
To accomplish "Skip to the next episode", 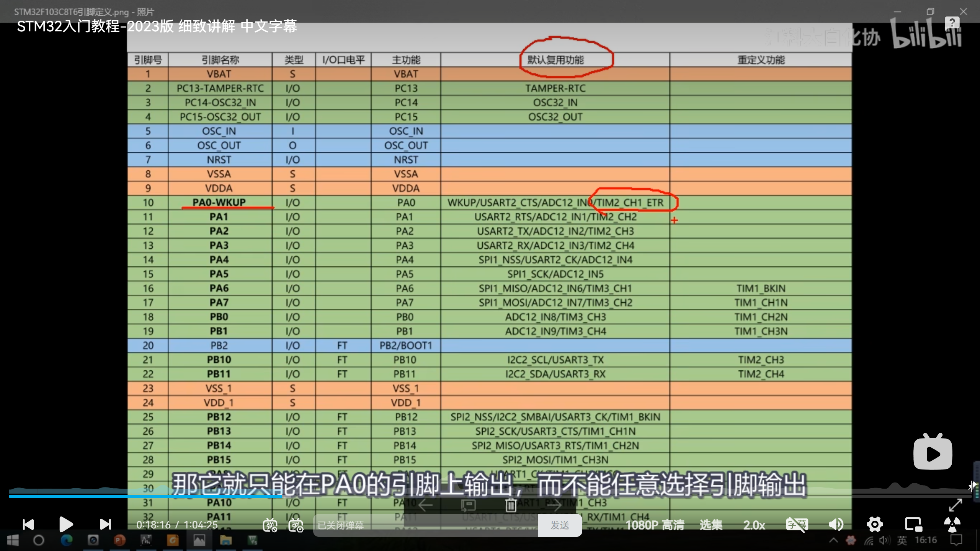I will click(x=105, y=524).
